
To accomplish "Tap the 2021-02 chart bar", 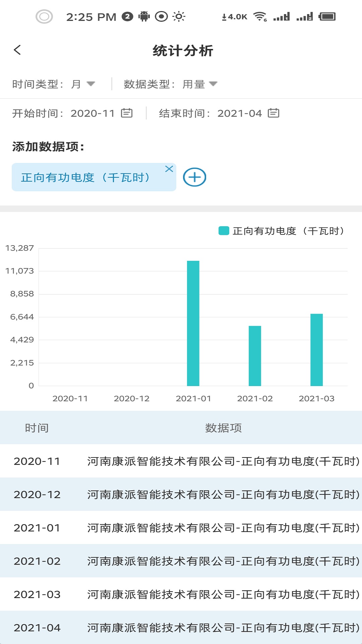I will click(x=255, y=356).
